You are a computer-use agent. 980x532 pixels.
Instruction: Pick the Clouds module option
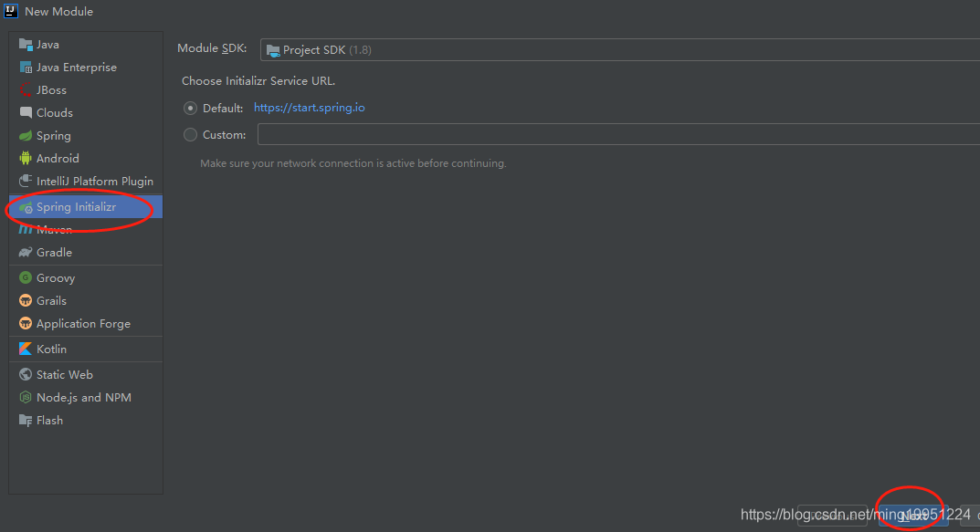(x=54, y=112)
